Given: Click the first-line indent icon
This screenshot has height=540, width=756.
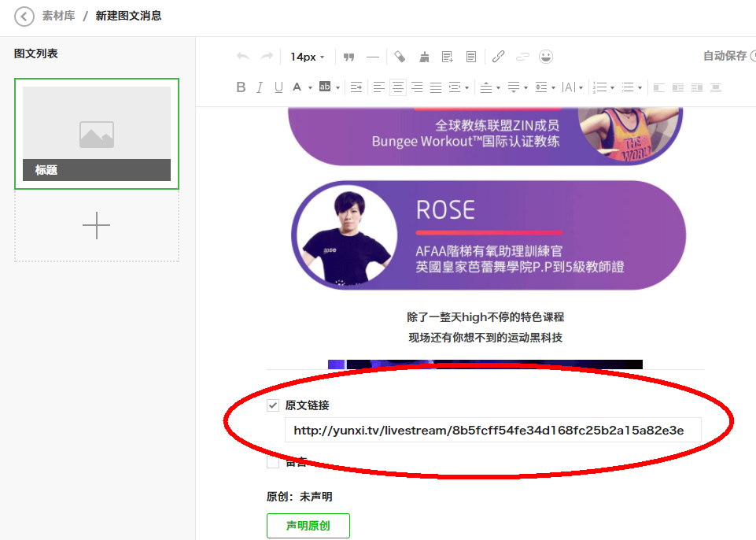Looking at the screenshot, I should (x=356, y=87).
